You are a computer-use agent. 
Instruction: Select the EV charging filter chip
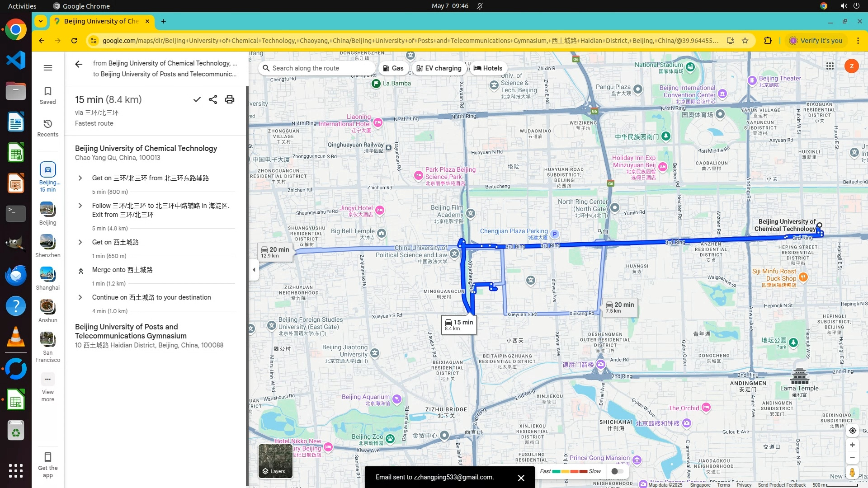439,68
